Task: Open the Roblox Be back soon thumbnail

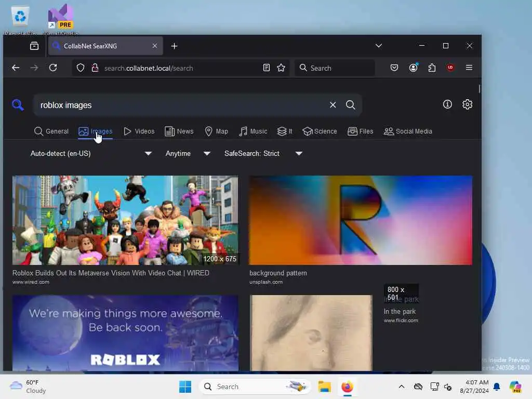Action: click(125, 333)
